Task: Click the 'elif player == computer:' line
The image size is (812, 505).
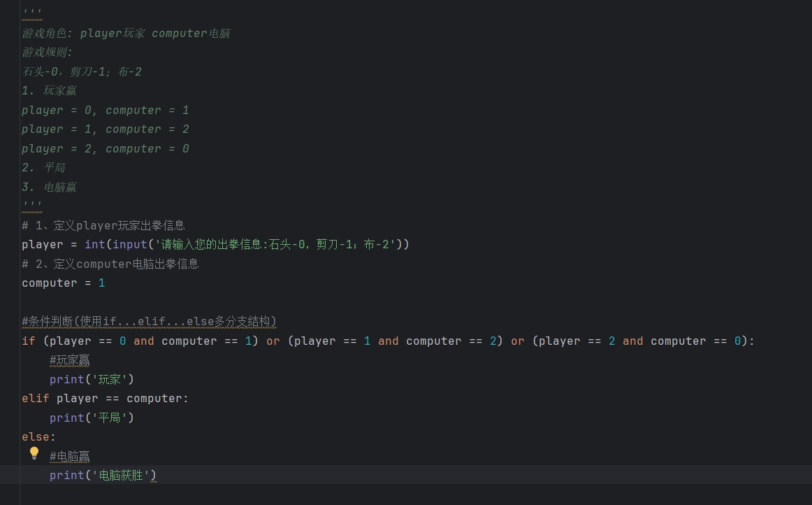Action: [x=105, y=399]
